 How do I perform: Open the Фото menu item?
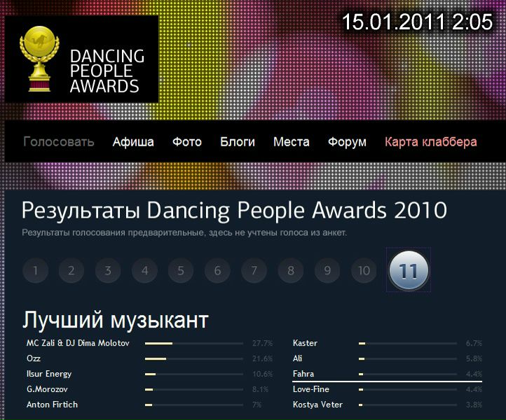click(x=187, y=142)
